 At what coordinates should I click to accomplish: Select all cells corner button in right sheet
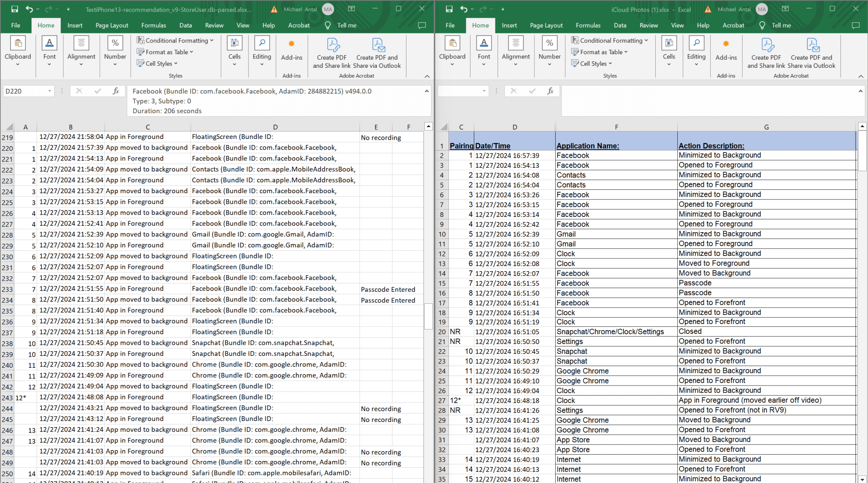(x=444, y=127)
